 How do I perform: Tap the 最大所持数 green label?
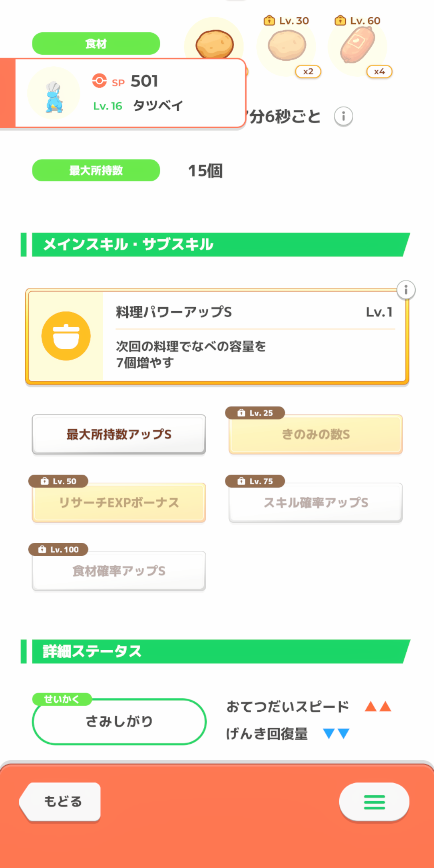96,170
